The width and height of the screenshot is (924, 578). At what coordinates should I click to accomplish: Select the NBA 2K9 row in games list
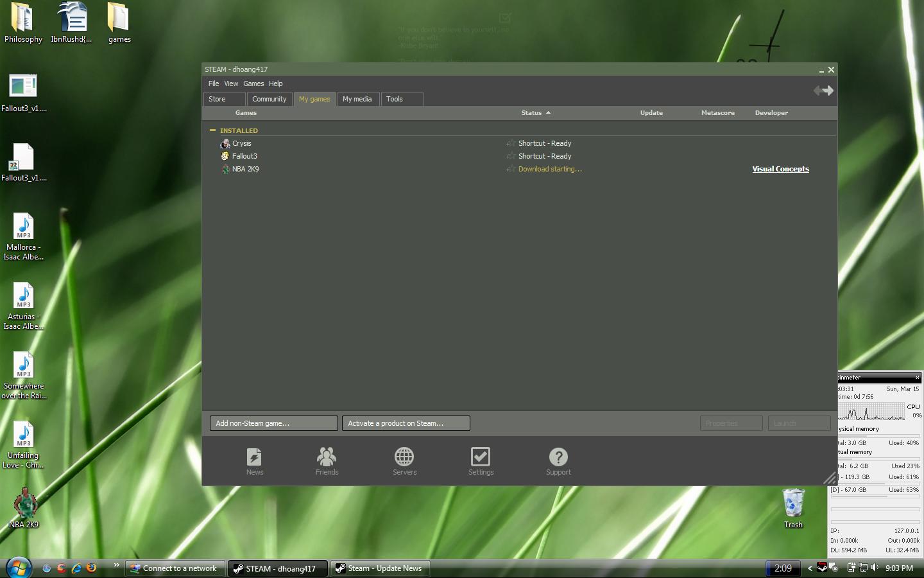coord(520,169)
